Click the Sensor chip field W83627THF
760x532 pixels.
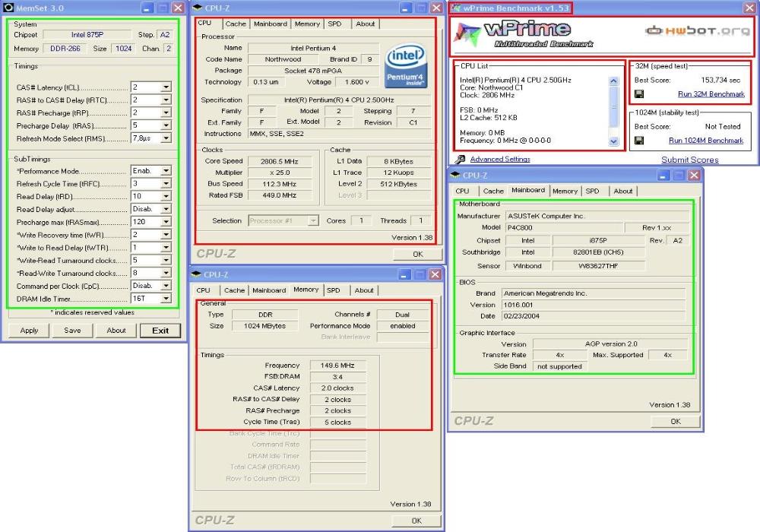pyautogui.click(x=598, y=266)
